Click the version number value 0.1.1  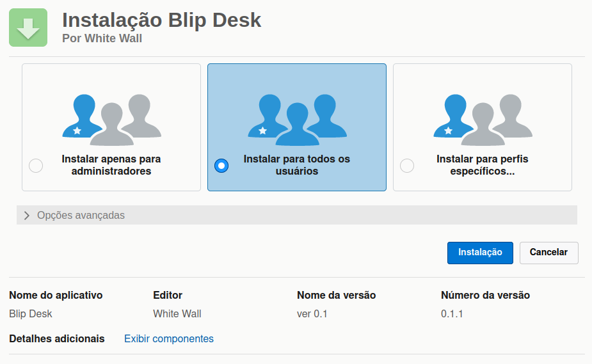(452, 314)
